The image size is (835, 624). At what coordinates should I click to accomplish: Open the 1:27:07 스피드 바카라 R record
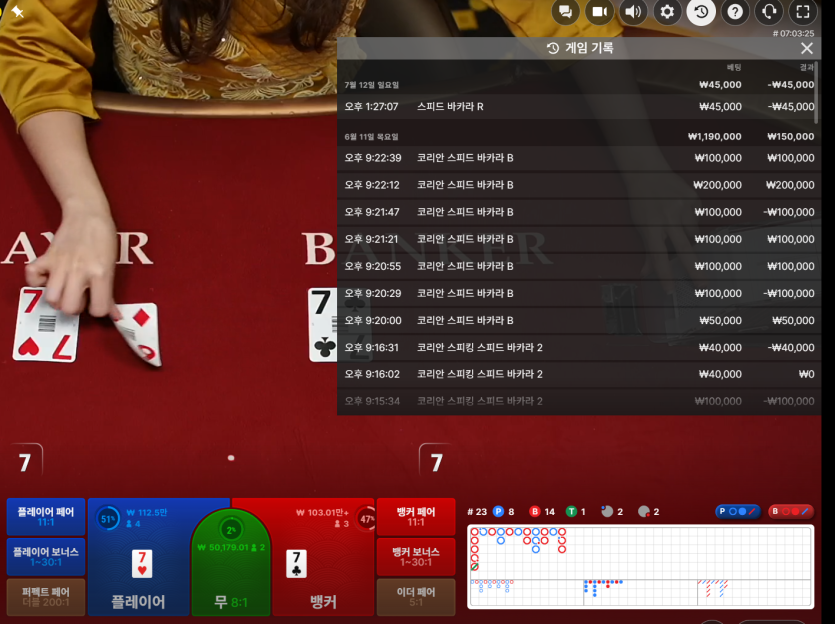click(579, 106)
